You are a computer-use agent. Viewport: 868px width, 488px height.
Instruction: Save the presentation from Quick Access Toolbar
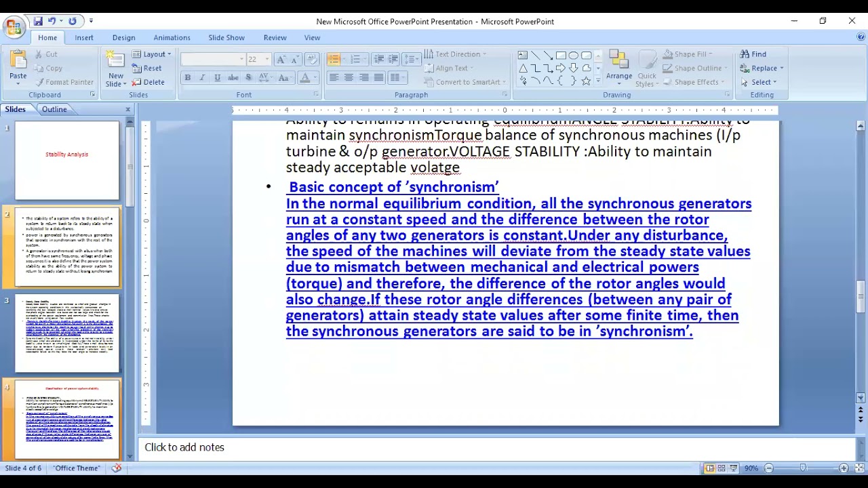coord(38,21)
